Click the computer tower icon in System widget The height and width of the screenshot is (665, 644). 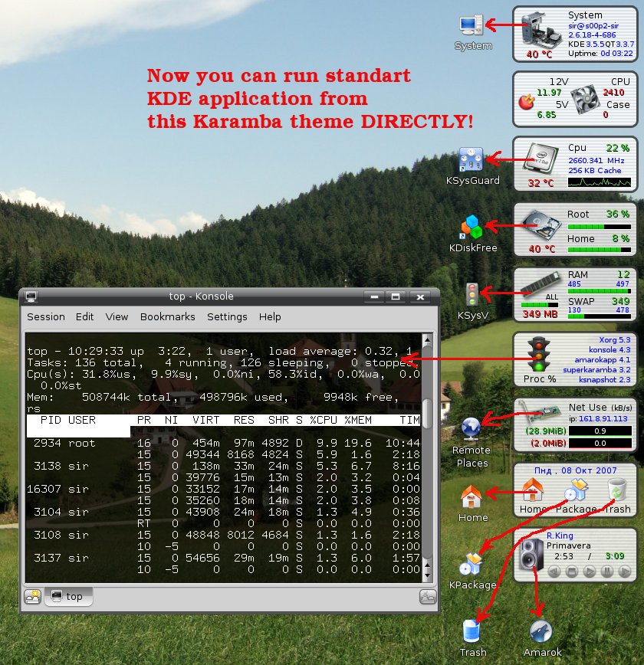541,31
